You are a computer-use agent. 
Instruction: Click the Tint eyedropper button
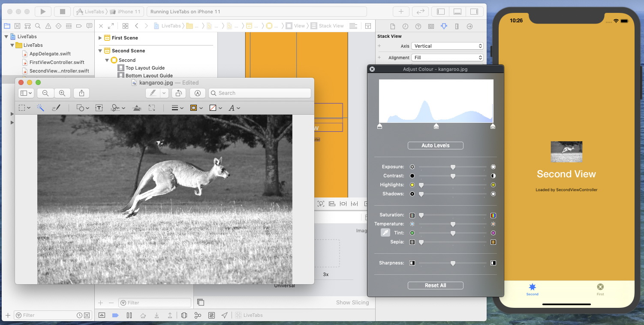(385, 233)
